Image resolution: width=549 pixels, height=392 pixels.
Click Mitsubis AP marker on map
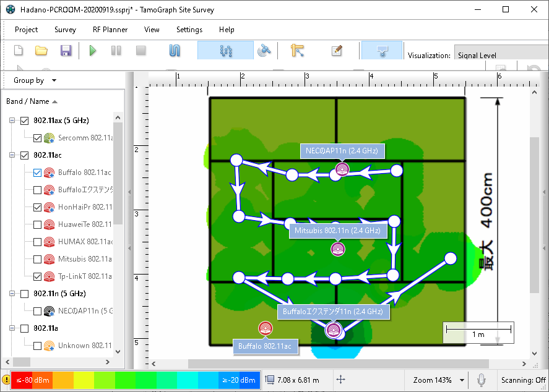coord(338,249)
